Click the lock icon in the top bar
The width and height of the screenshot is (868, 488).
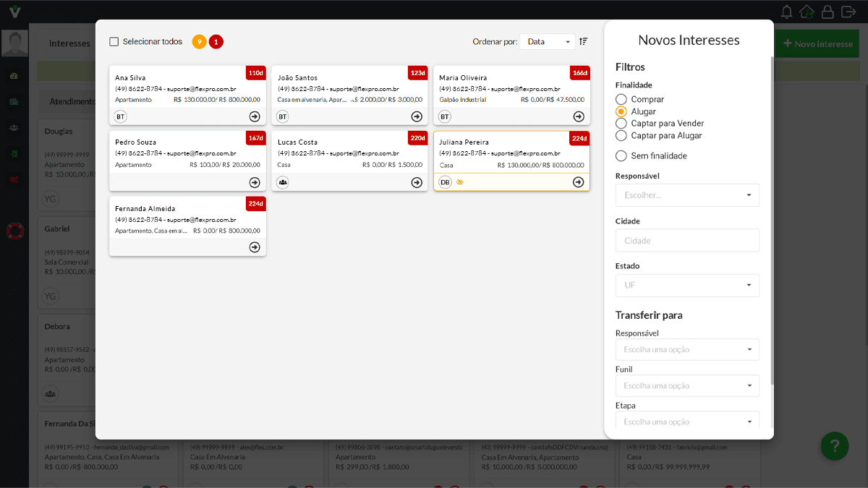[827, 12]
